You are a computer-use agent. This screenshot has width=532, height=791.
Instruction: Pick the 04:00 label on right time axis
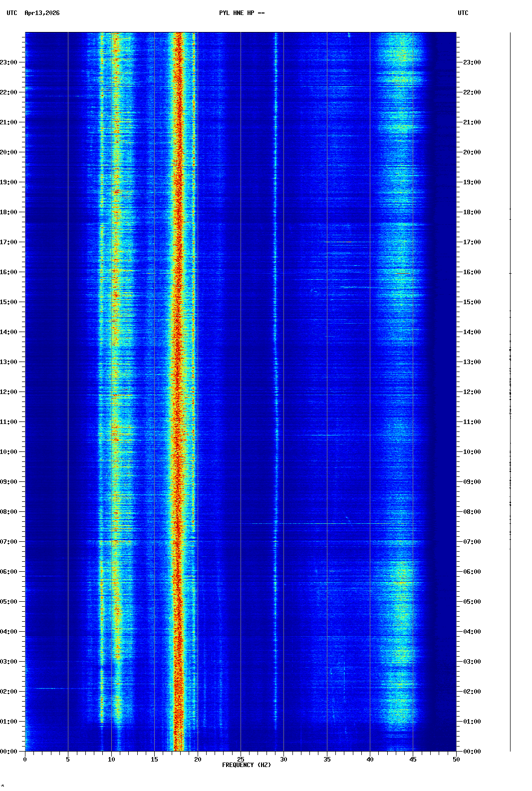tap(472, 632)
